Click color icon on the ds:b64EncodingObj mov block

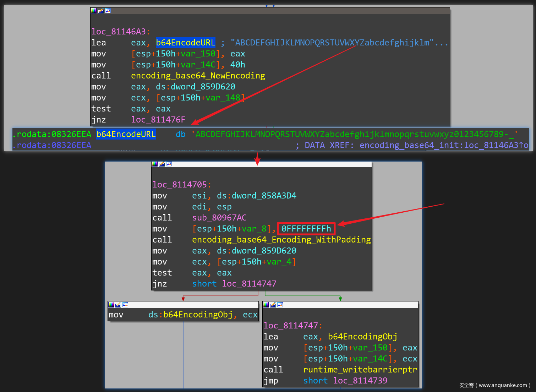coord(111,305)
